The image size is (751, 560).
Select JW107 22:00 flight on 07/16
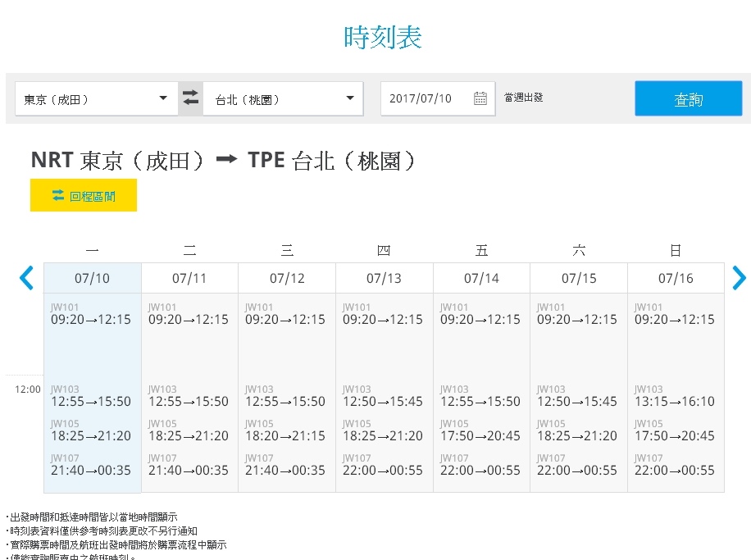[x=675, y=465]
